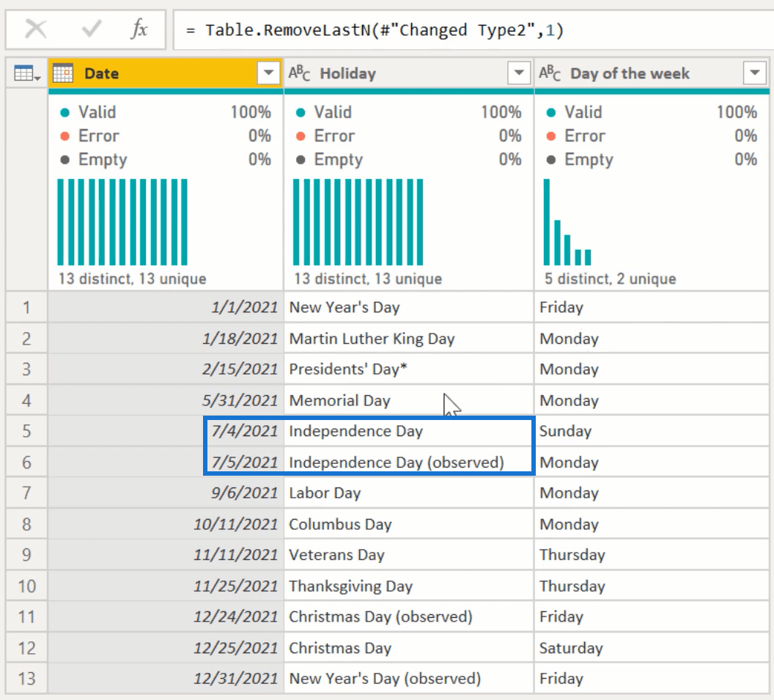This screenshot has width=774, height=700.
Task: Click the Presidents' Day* cell
Action: pyautogui.click(x=409, y=369)
